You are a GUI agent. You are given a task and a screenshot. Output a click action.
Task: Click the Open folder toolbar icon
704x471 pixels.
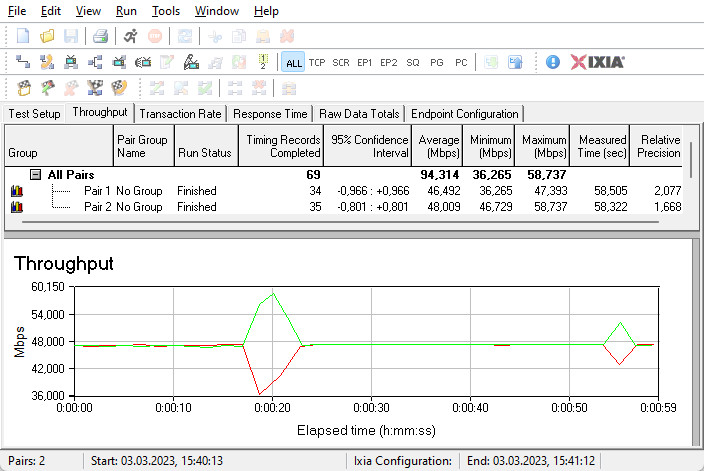[x=47, y=36]
